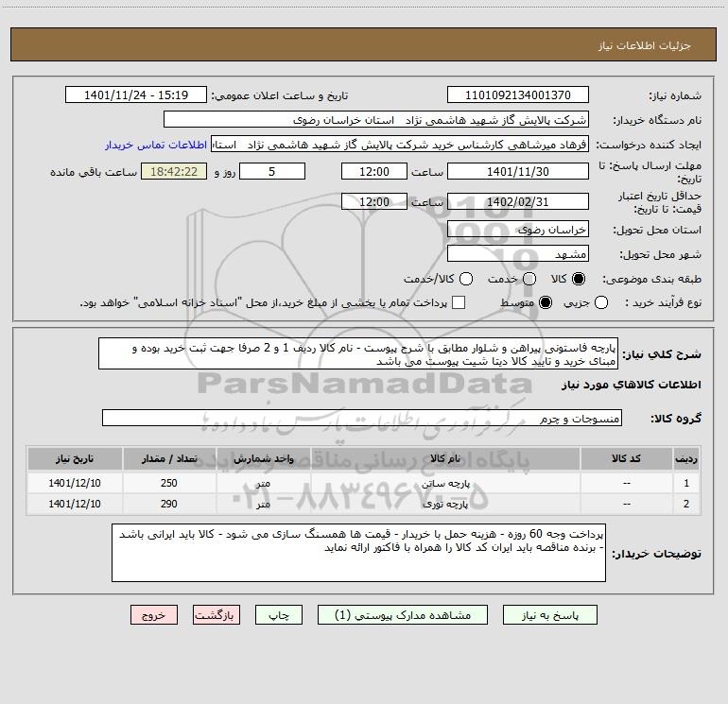This screenshot has width=728, height=704.
Task: Click the شرح کلی نیاز description box
Action: pyautogui.click(x=358, y=353)
